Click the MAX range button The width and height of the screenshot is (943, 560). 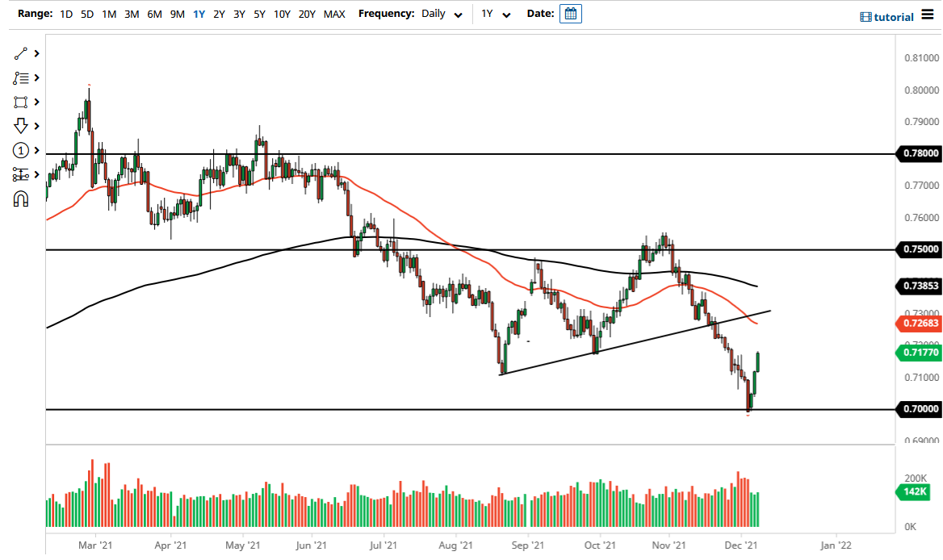(334, 14)
